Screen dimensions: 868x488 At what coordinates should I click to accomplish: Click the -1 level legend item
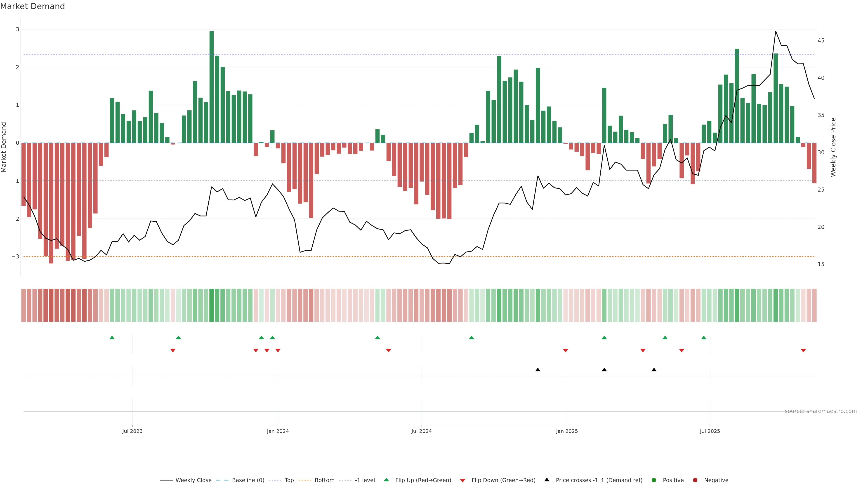365,480
